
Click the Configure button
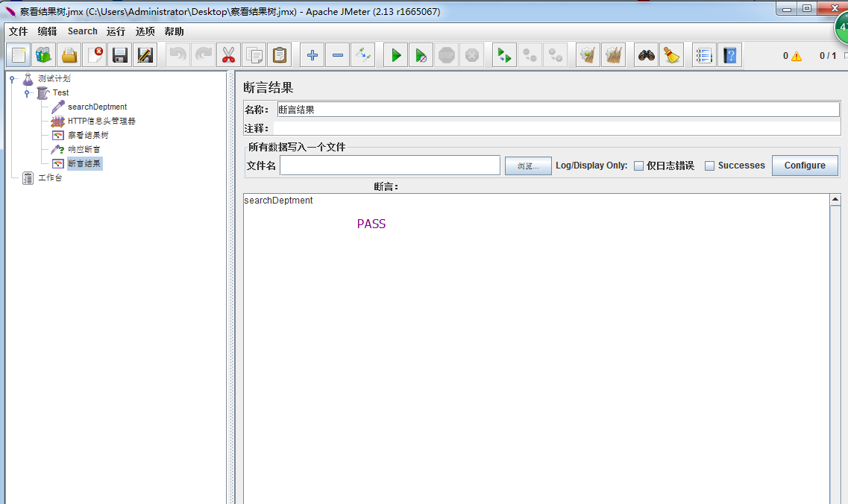805,166
